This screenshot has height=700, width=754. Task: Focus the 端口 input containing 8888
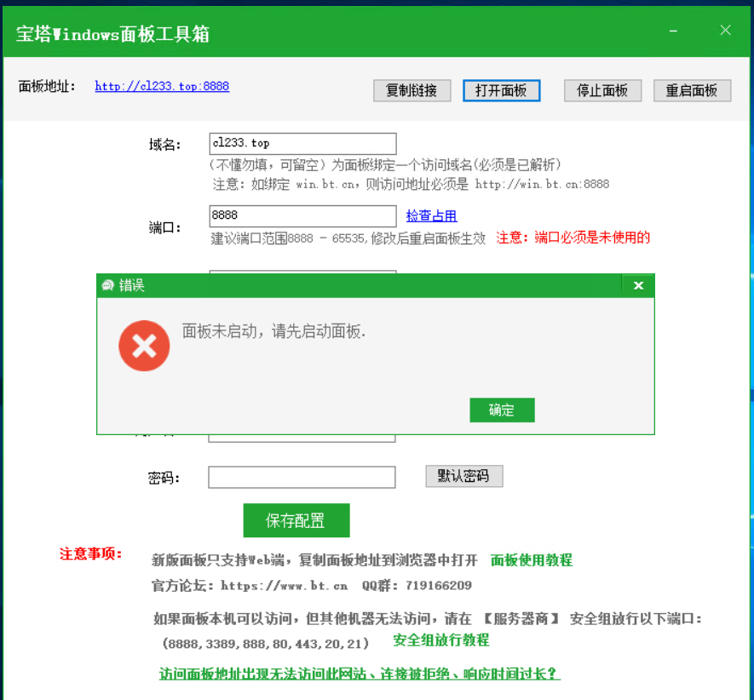coord(303,215)
